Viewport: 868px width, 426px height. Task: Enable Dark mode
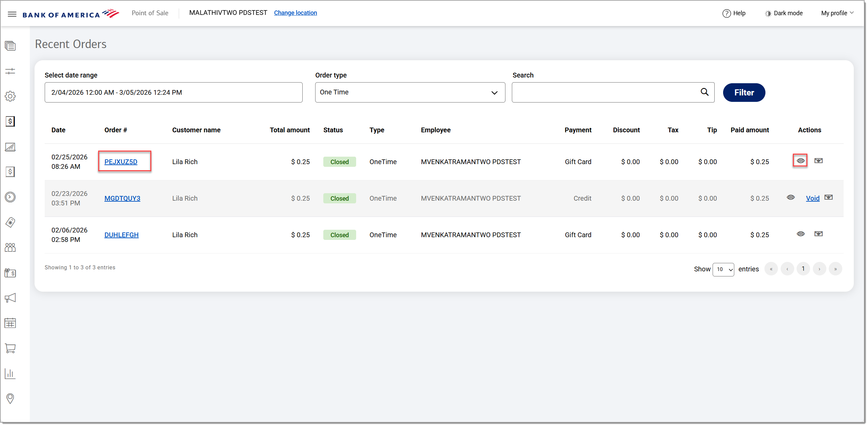pyautogui.click(x=784, y=13)
